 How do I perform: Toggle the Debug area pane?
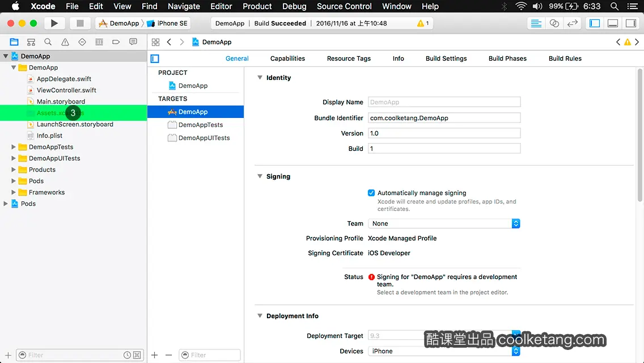coord(613,23)
